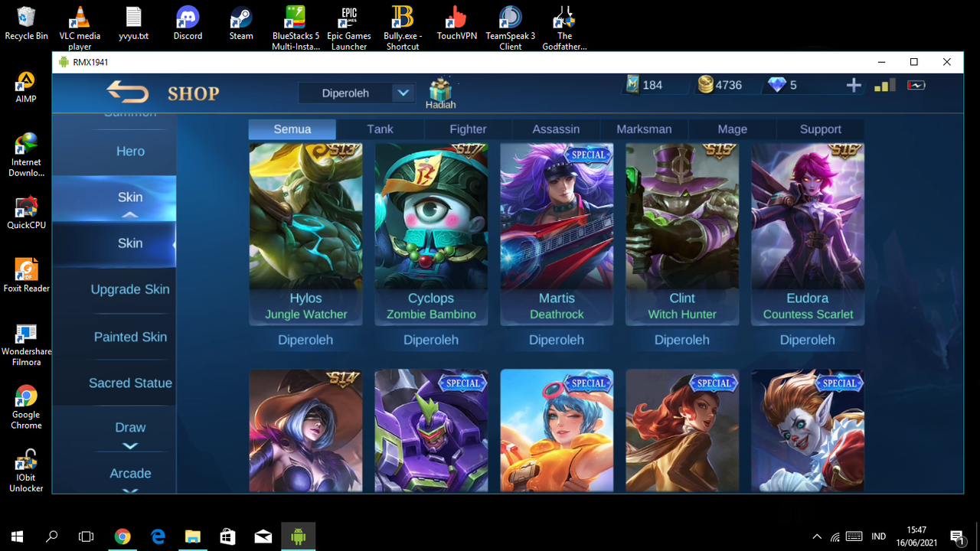This screenshot has height=551, width=980.
Task: Launch QuickCPU from the desktop
Action: click(x=26, y=213)
